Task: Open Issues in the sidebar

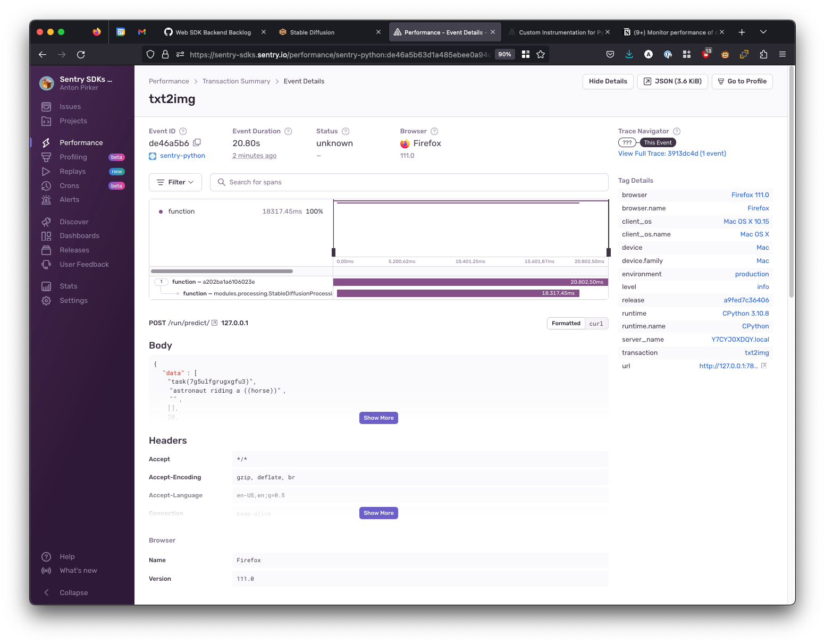Action: (70, 107)
